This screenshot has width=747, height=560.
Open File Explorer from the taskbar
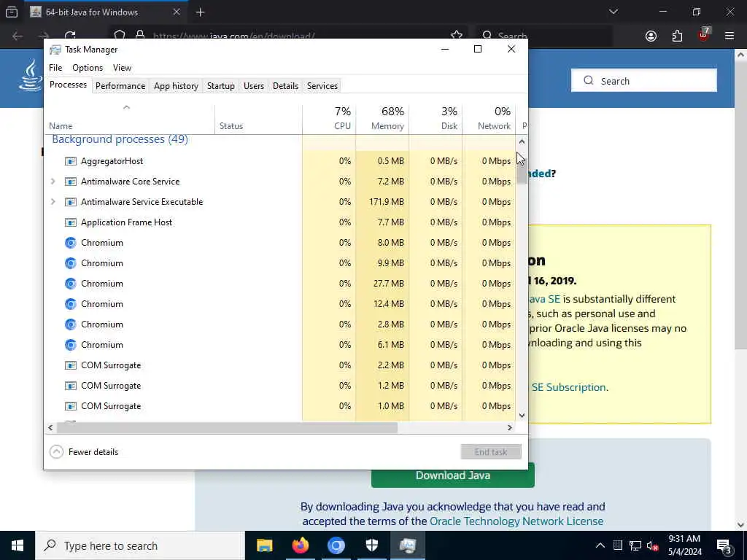264,545
